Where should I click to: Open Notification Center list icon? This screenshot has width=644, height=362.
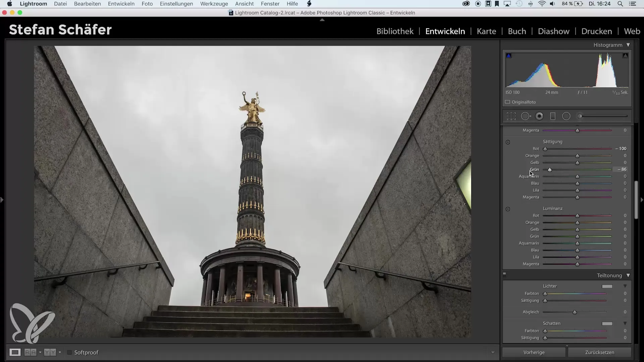632,4
